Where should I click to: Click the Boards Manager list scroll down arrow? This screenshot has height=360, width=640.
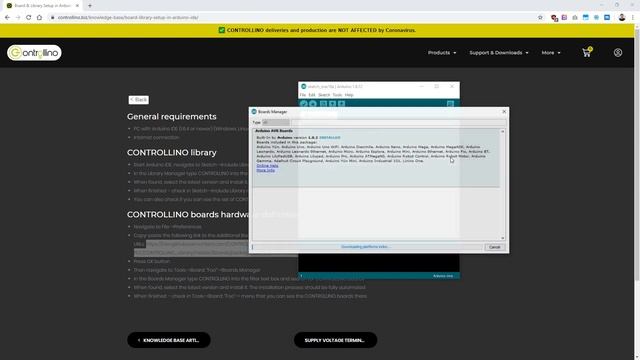click(x=502, y=238)
